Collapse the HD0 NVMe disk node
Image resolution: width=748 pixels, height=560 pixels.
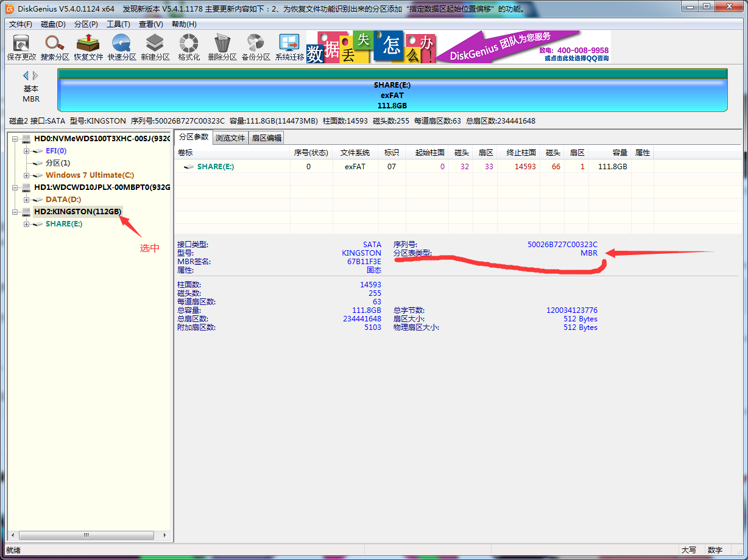[15, 139]
